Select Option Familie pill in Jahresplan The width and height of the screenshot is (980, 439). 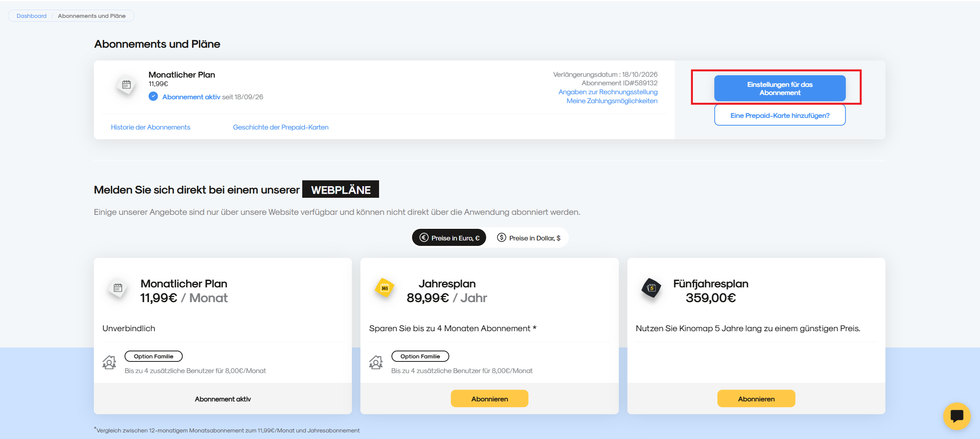point(420,356)
